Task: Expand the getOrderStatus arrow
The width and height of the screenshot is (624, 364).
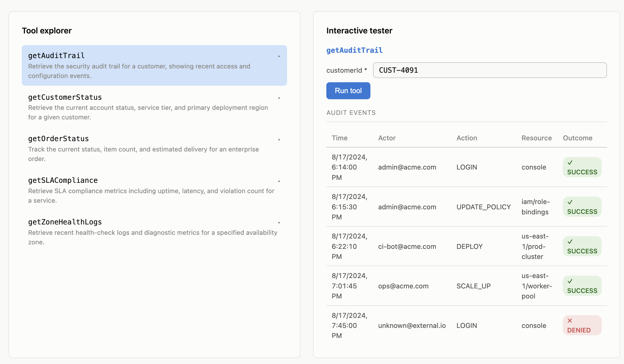Action: [x=279, y=140]
